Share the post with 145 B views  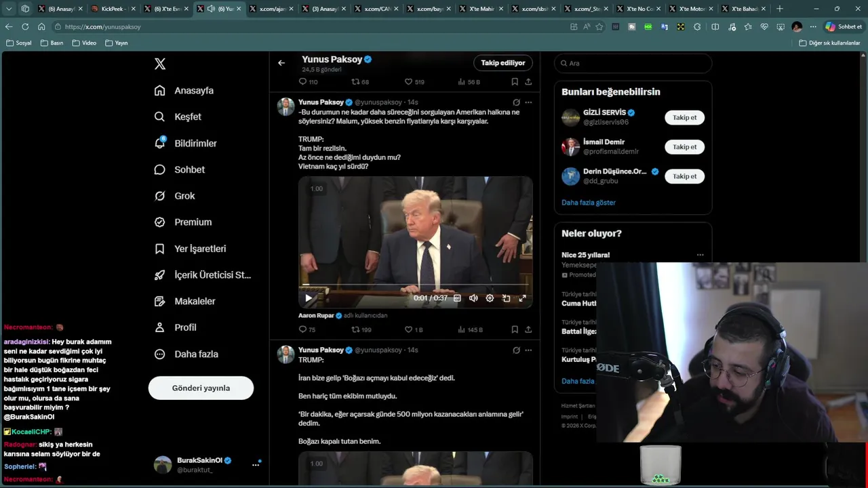coord(528,329)
